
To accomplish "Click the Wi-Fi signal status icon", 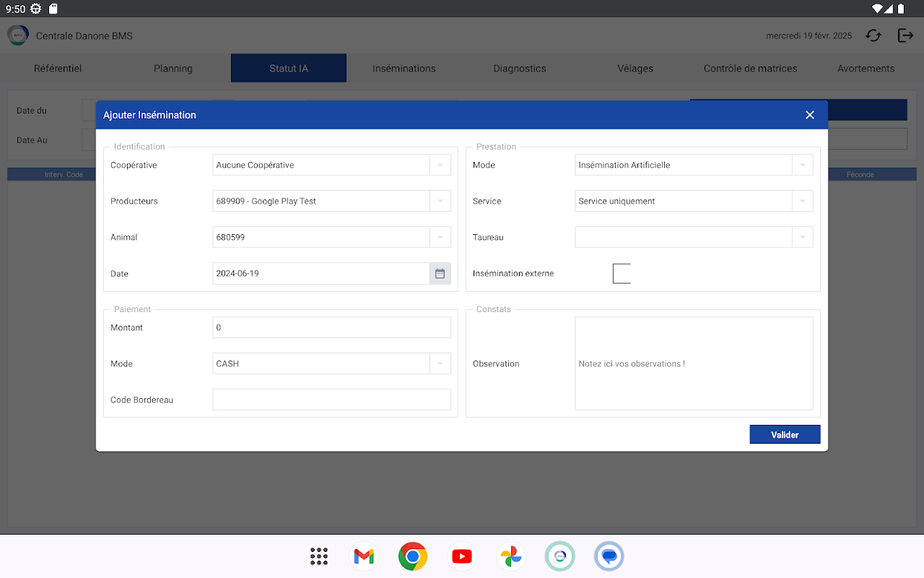I will pos(879,9).
